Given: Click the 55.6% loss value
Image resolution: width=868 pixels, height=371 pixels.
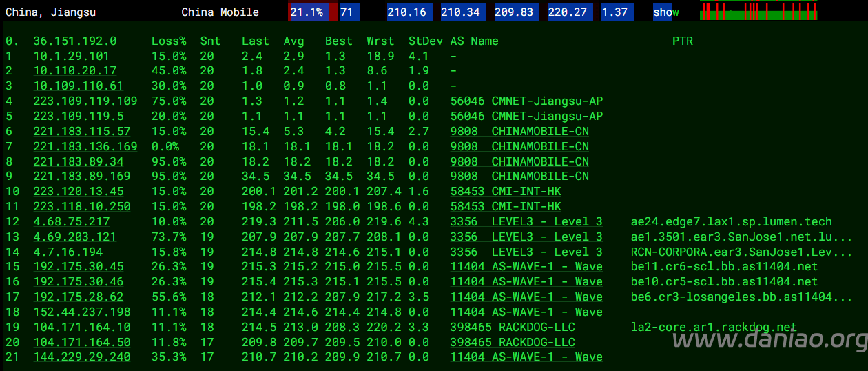Looking at the screenshot, I should pos(169,297).
